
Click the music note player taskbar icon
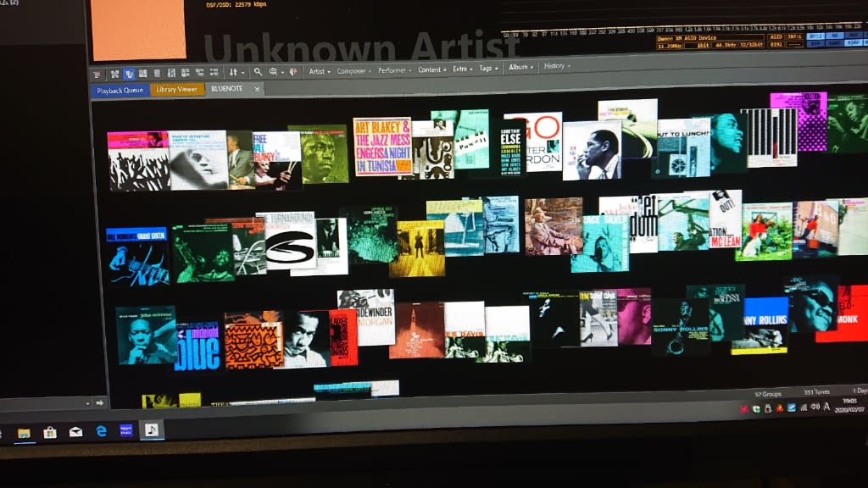[152, 430]
